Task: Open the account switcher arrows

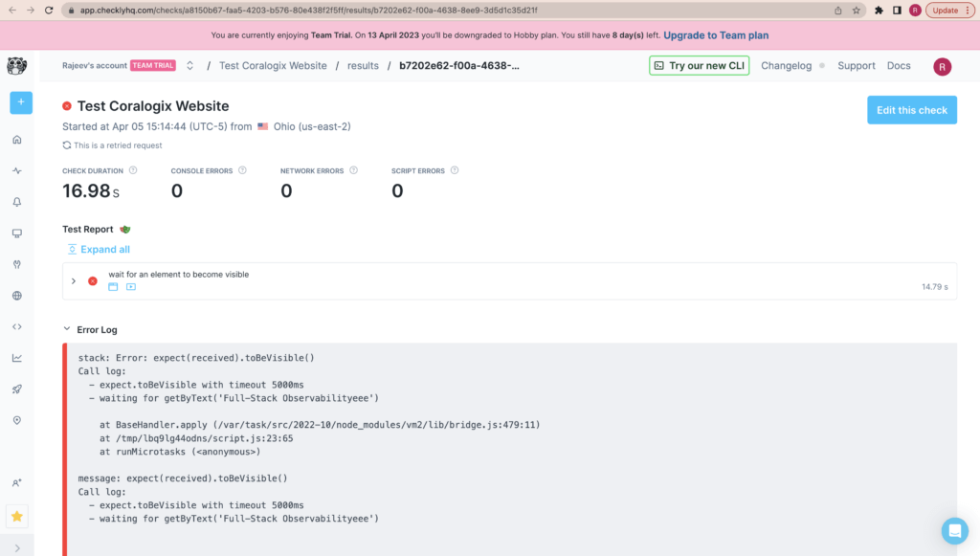Action: pos(190,66)
